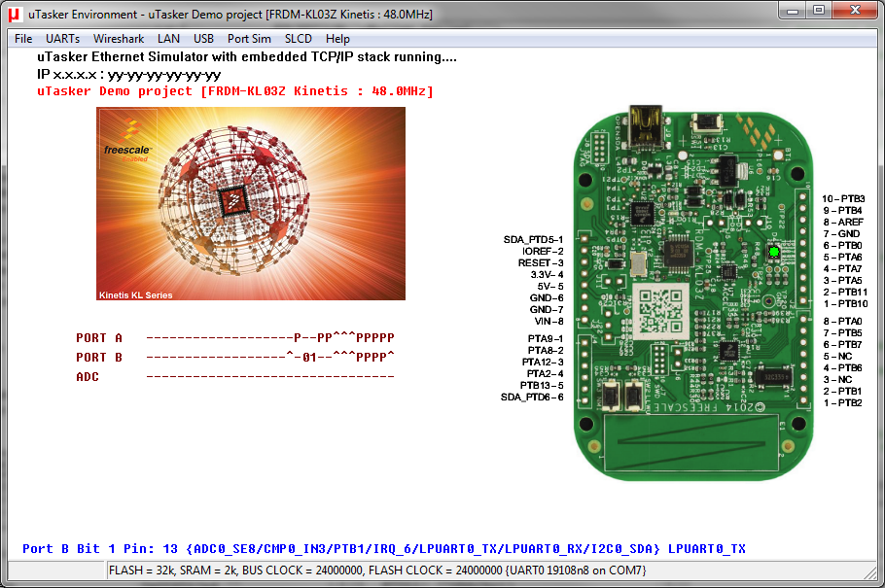
Task: Click pin label 3.3V-4
Action: pos(547,275)
